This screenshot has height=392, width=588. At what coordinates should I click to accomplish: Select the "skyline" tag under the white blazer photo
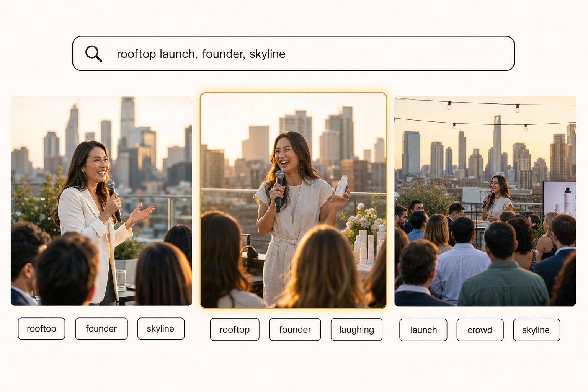(161, 328)
